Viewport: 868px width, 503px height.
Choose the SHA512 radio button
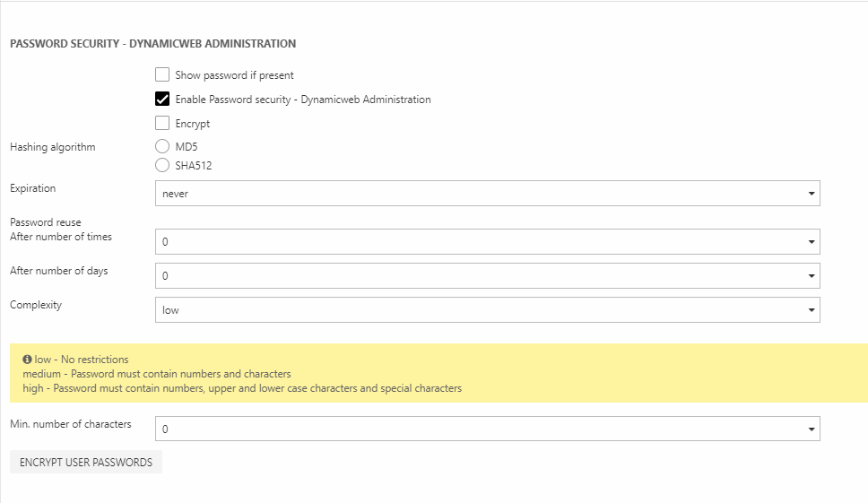tap(162, 165)
